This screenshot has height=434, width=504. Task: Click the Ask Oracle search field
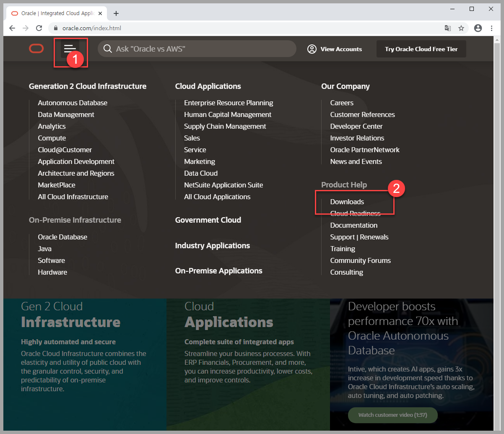point(197,49)
